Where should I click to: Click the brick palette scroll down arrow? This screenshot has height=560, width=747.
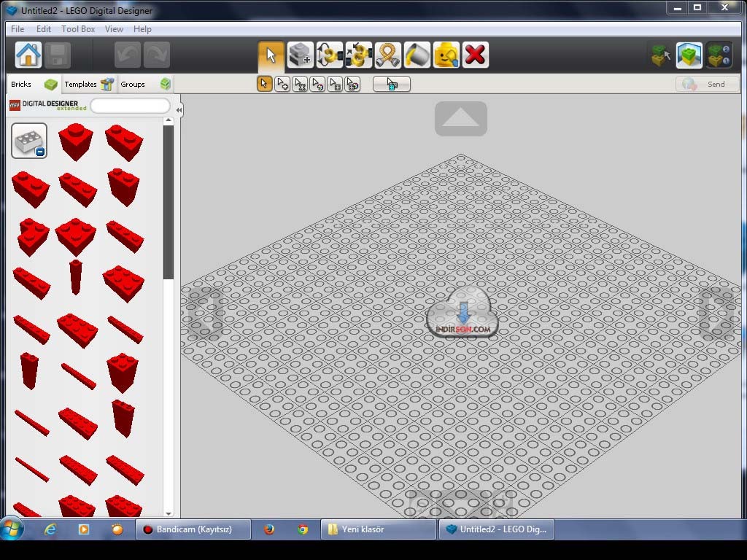click(169, 513)
